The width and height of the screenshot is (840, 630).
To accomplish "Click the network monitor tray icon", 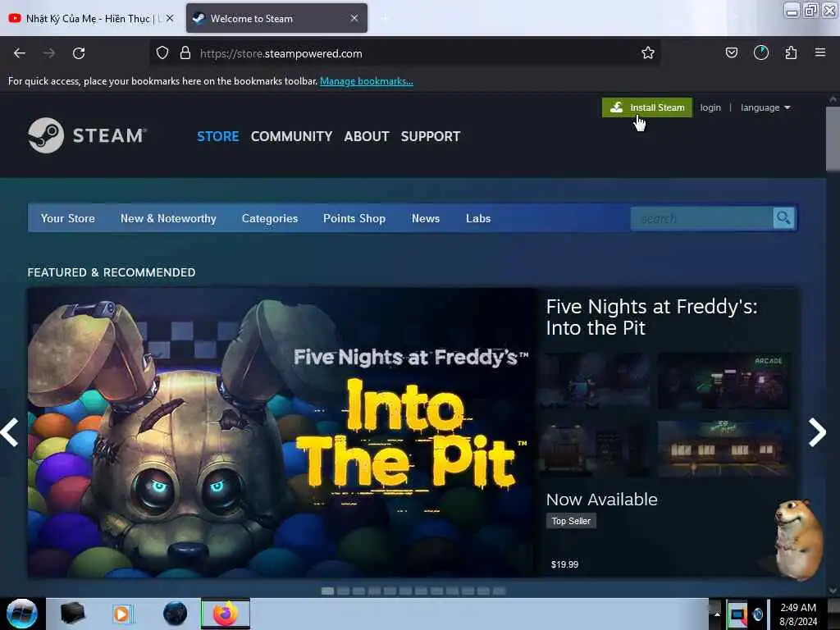I will tap(737, 614).
